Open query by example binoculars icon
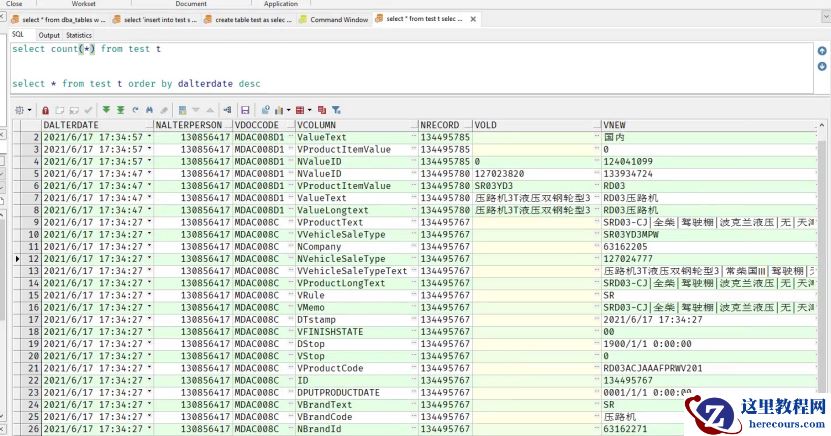 point(149,110)
